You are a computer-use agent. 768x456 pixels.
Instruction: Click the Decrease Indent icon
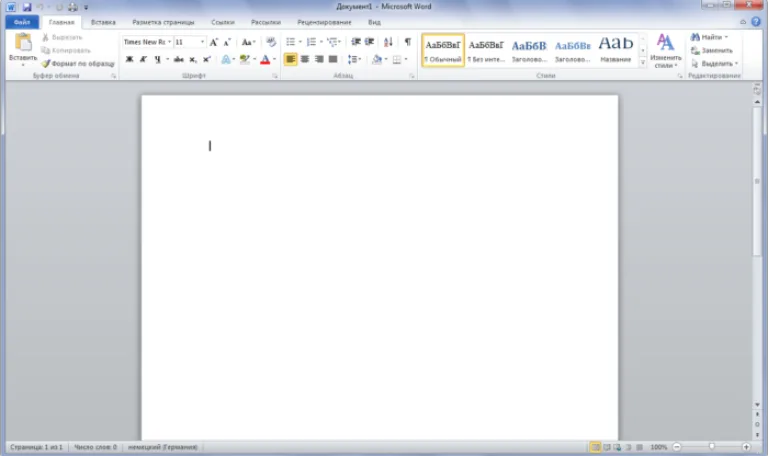click(356, 42)
